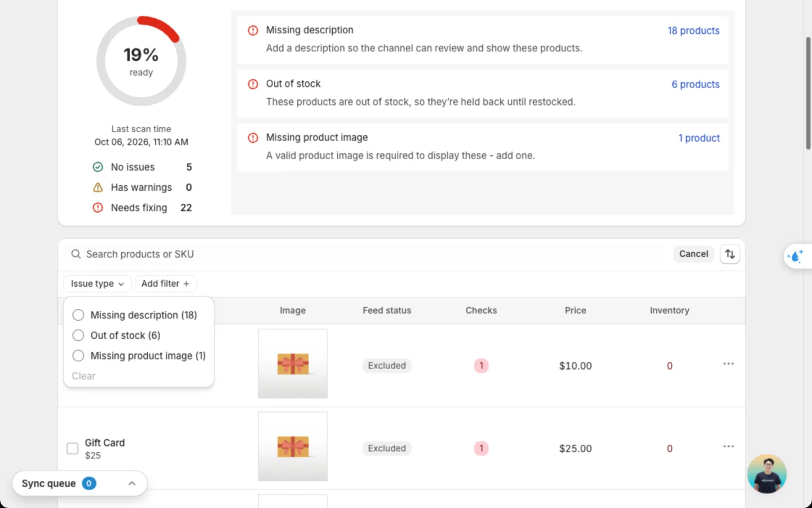
Task: Click the sort arrows icon button
Action: [x=730, y=254]
